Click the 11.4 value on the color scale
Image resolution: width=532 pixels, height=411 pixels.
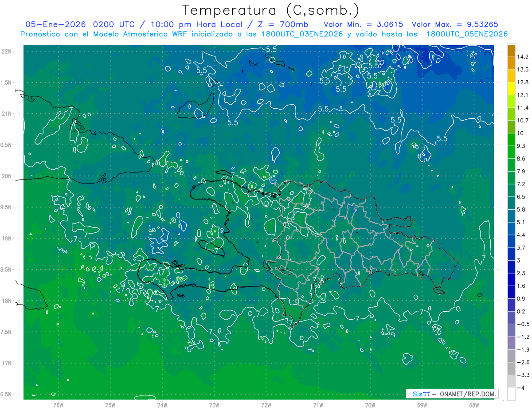pos(523,108)
